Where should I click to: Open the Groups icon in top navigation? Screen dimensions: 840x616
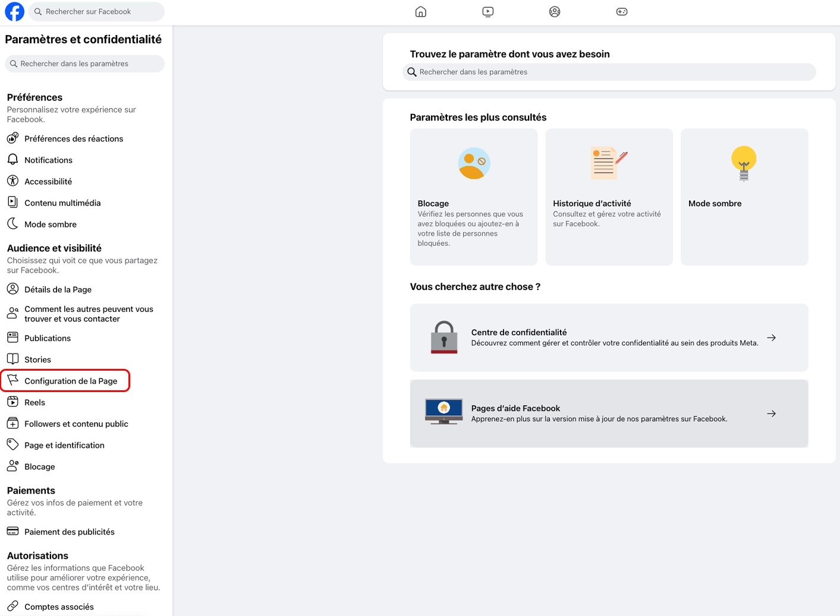click(x=554, y=11)
